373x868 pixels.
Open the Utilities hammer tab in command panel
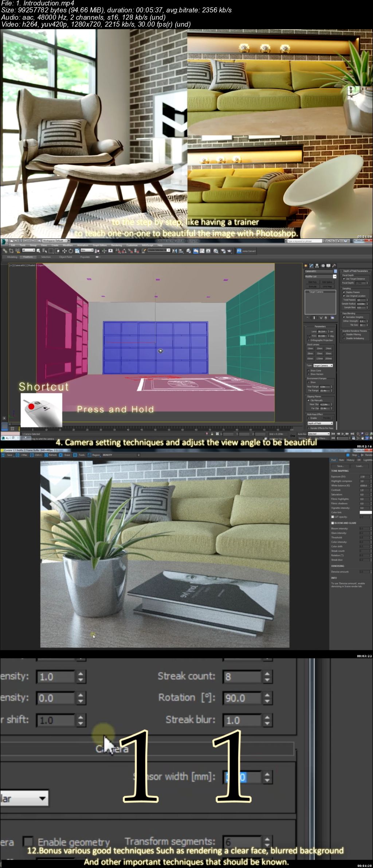click(334, 266)
